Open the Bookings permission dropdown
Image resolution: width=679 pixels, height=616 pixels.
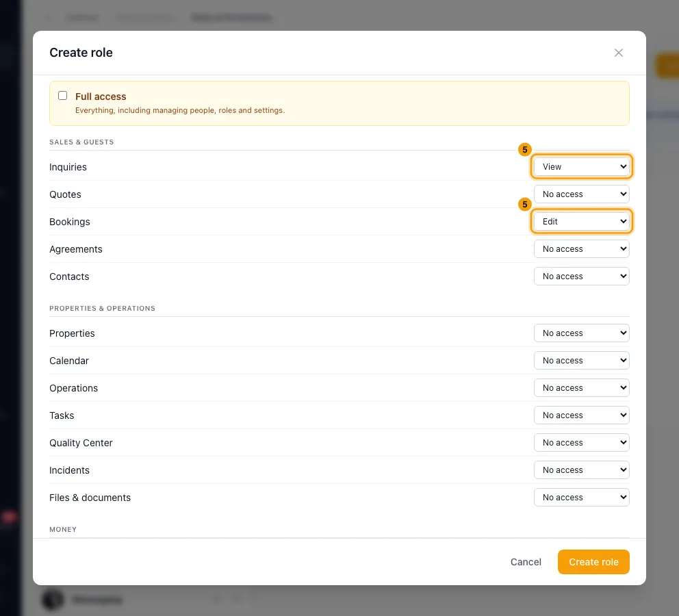582,221
